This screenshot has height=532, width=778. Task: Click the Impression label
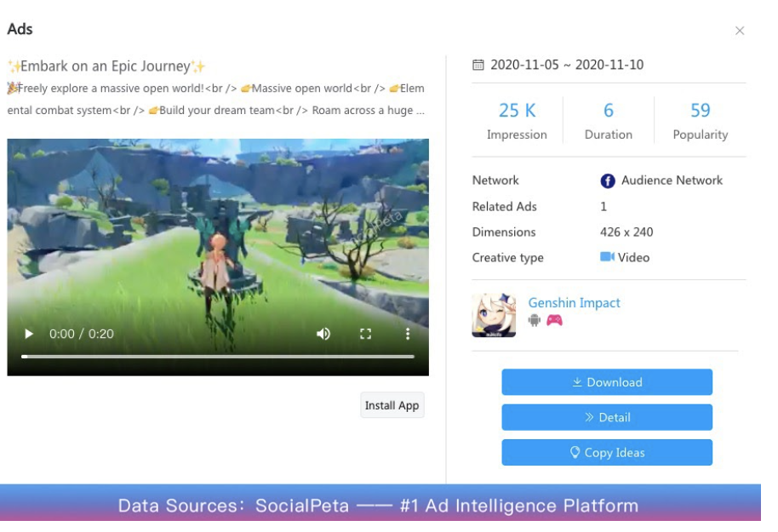pos(517,134)
